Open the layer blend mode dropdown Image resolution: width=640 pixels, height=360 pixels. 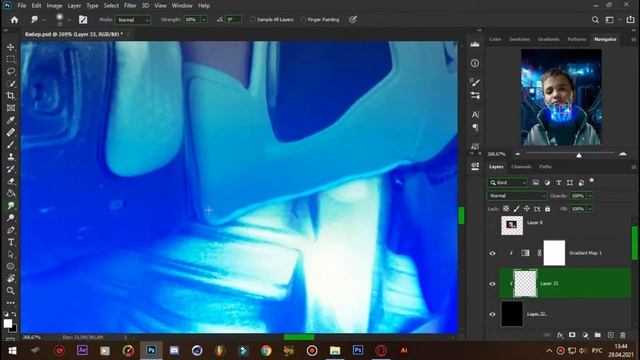point(517,196)
